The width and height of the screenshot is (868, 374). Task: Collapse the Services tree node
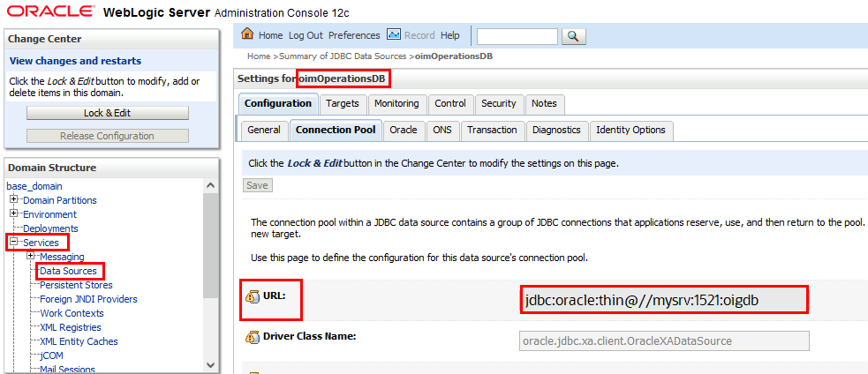(14, 242)
